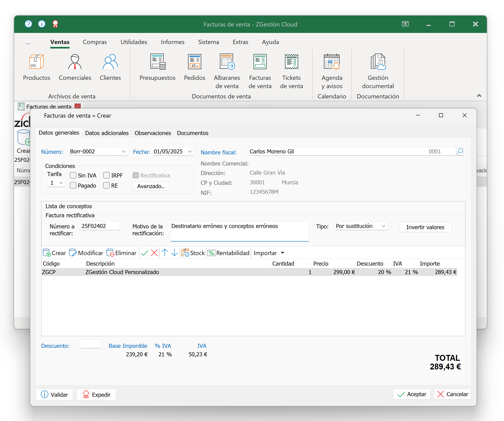Open Tickets de venta
504x421 pixels.
coord(291,71)
